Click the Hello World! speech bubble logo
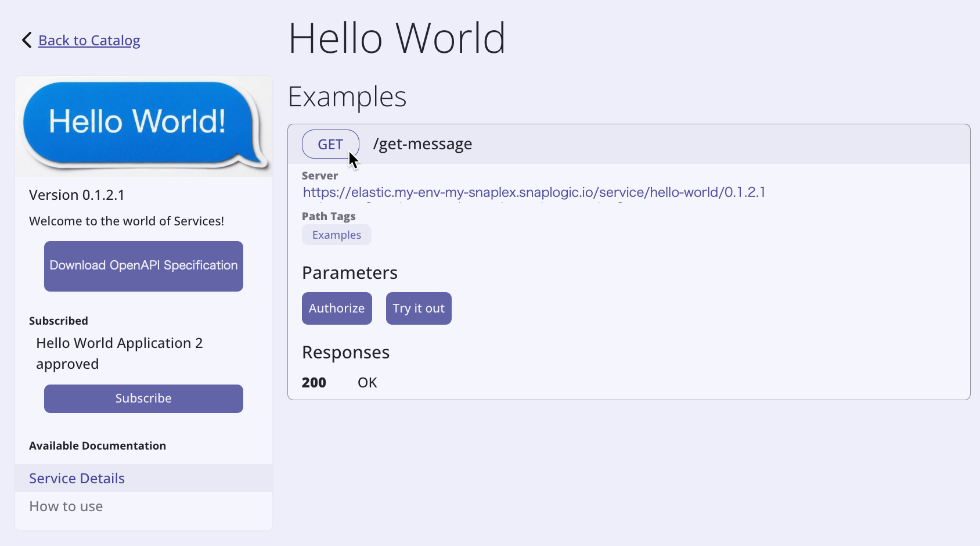Screen dimensions: 980x546 tap(143, 125)
